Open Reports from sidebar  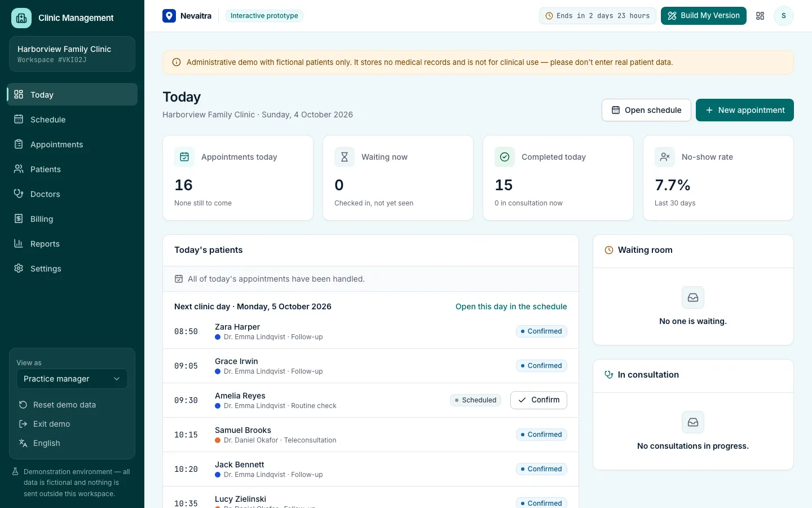[x=72, y=243]
